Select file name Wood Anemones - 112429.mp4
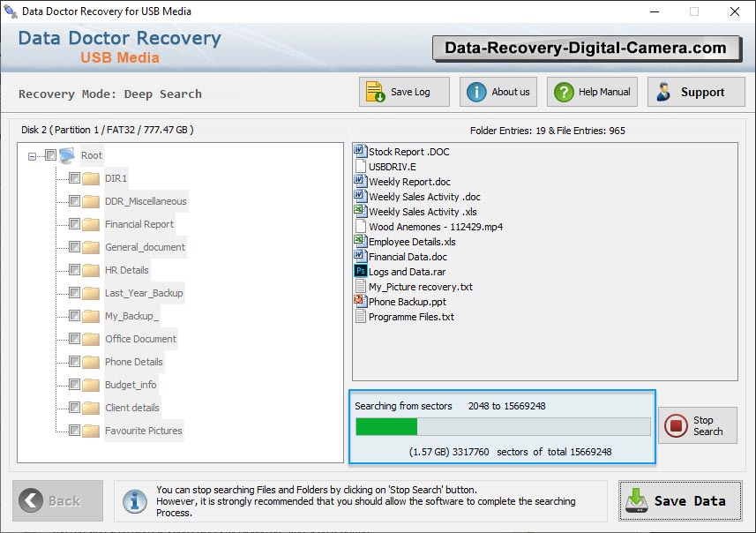This screenshot has width=756, height=533. tap(436, 227)
